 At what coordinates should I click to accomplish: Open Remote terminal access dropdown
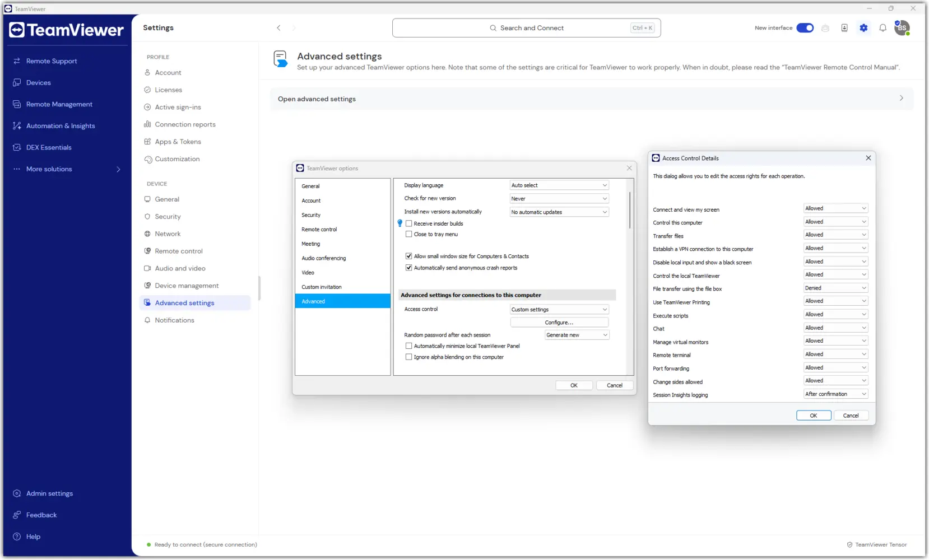pos(835,354)
